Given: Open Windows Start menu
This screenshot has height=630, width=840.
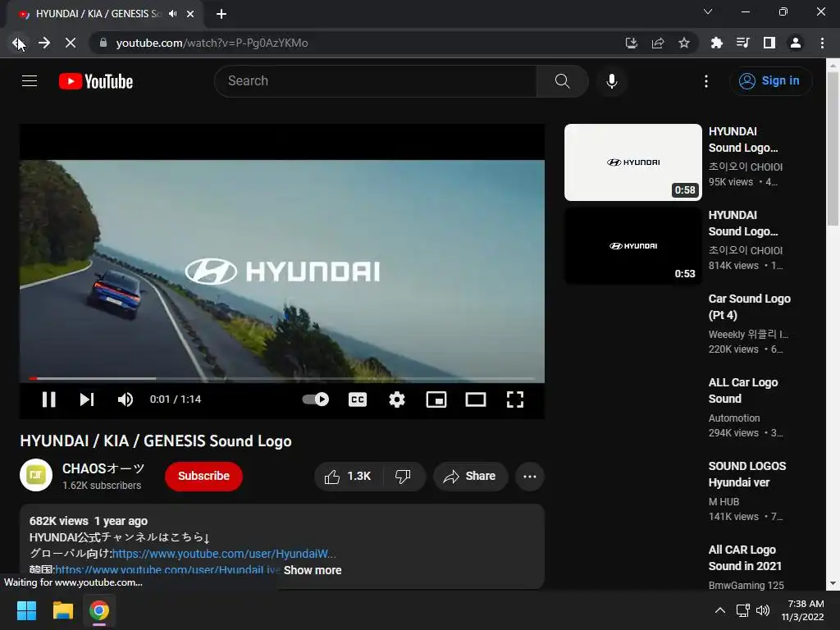Looking at the screenshot, I should click(x=26, y=610).
